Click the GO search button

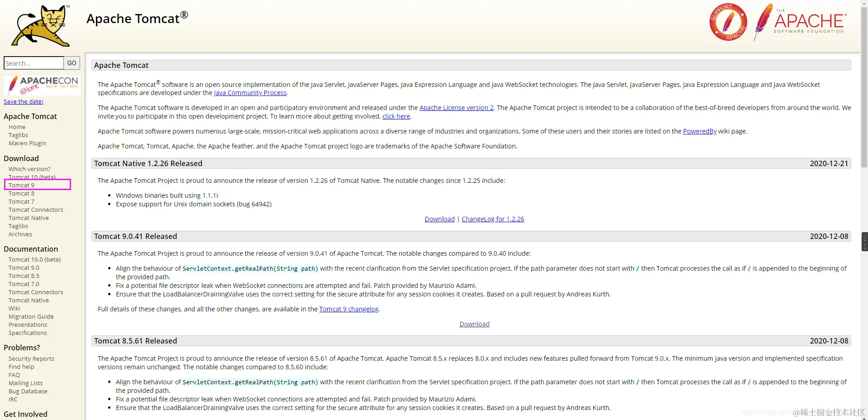(x=72, y=63)
